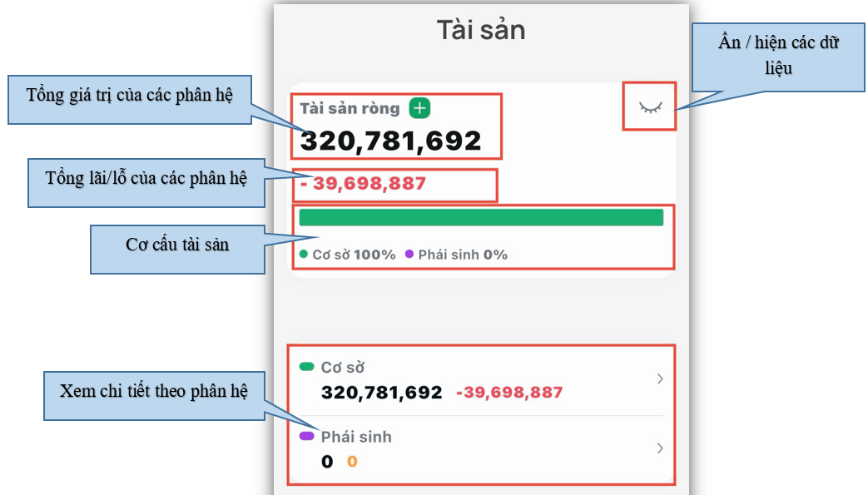The image size is (868, 495).
Task: Click the green asset allocation bar
Action: pos(481,218)
